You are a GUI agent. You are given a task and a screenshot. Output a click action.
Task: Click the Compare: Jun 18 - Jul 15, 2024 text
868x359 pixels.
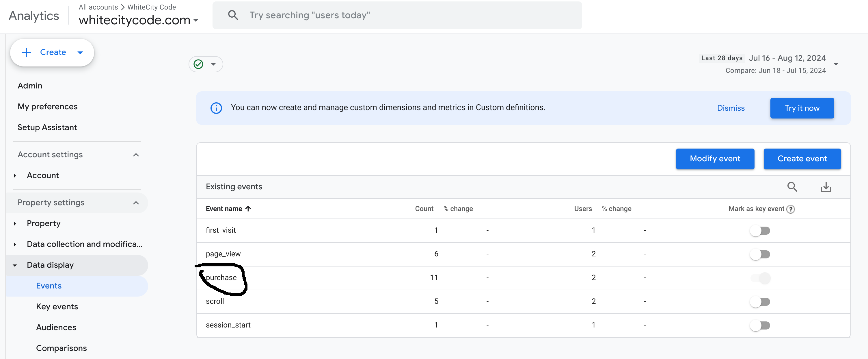click(775, 71)
